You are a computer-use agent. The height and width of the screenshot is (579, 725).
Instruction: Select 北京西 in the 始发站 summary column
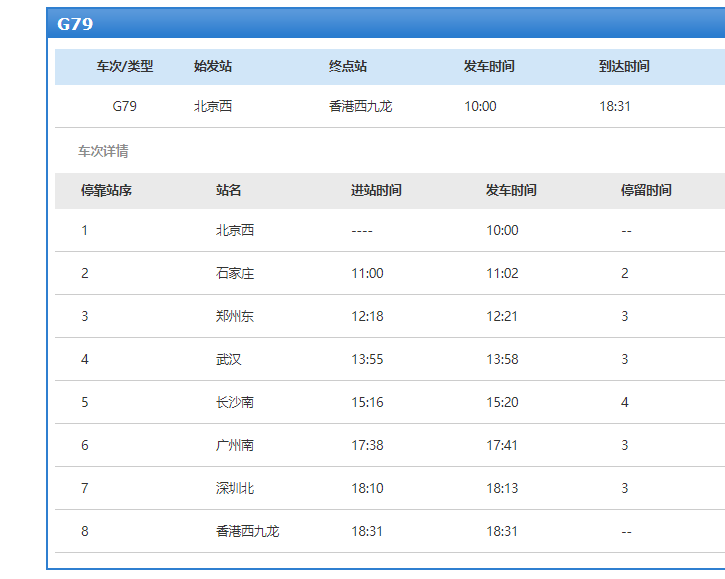(x=213, y=106)
